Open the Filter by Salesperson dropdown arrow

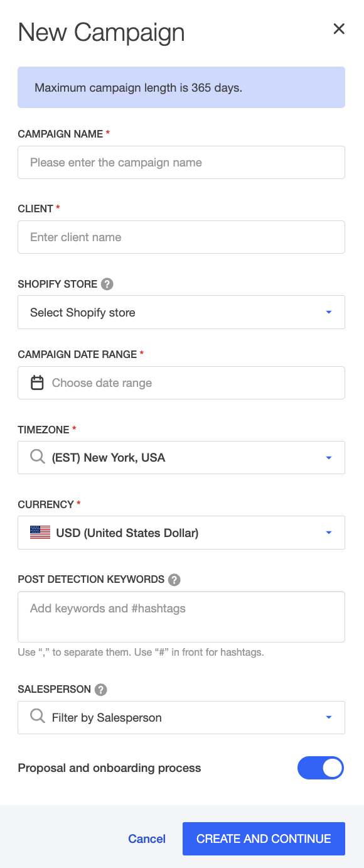329,717
